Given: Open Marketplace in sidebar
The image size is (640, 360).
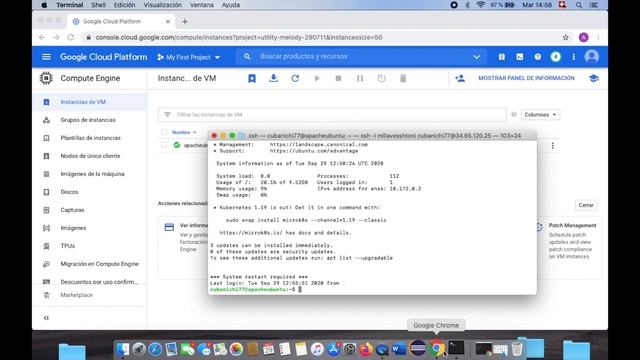Looking at the screenshot, I should coord(90,295).
